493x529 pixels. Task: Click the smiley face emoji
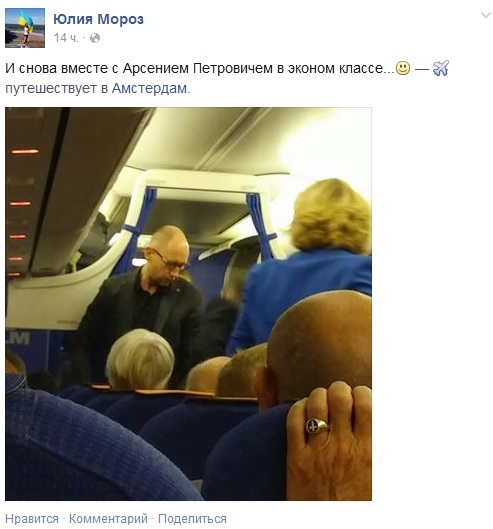click(403, 68)
